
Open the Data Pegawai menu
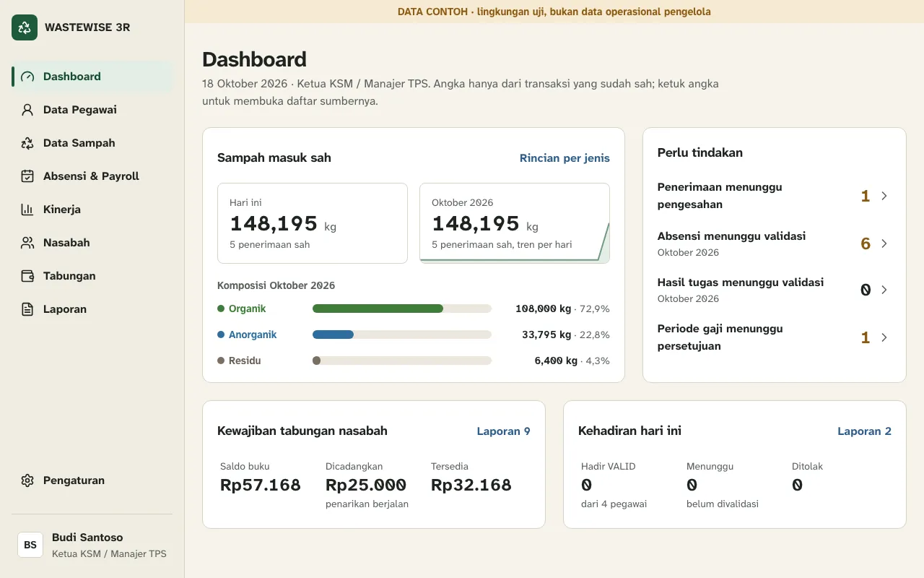92,110
